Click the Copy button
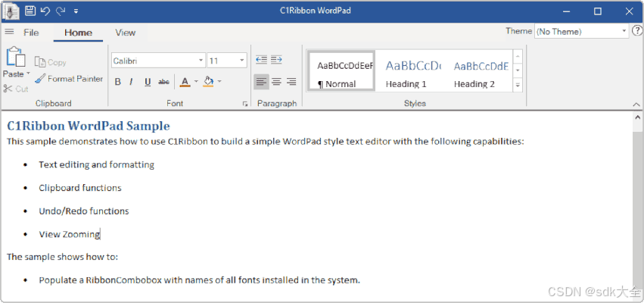Screen dimensions: 644x303 click(x=50, y=62)
